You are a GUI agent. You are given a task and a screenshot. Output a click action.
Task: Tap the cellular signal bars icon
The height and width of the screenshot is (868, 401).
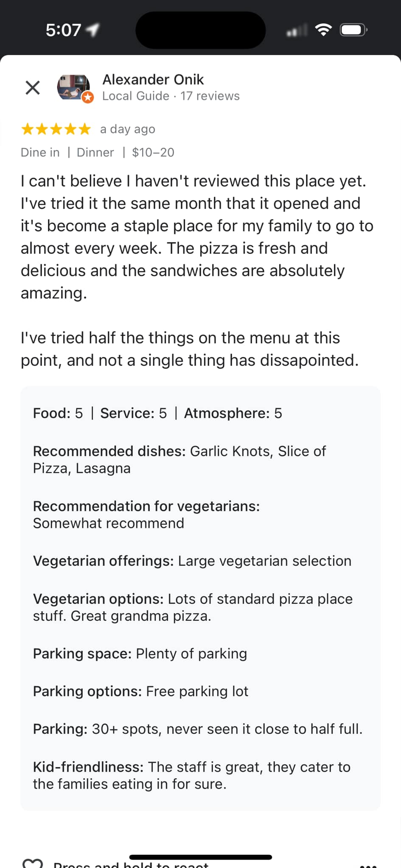(297, 30)
